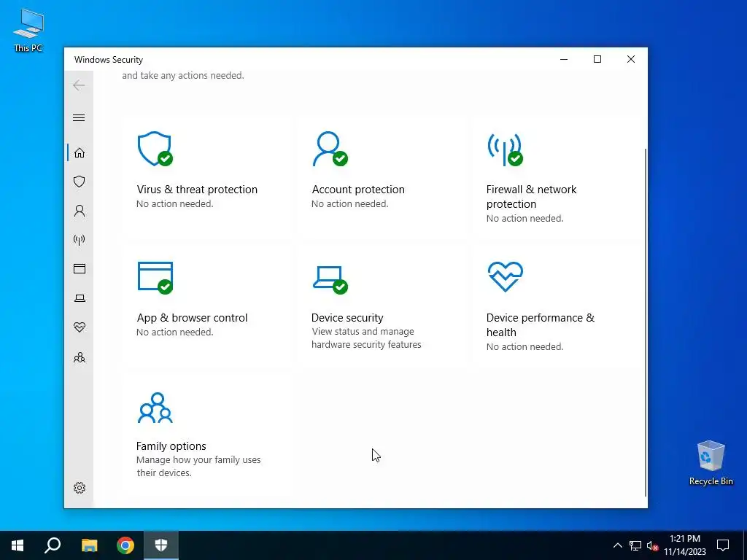Open Firewall & network protection from the sidebar antenna

[x=80, y=239]
